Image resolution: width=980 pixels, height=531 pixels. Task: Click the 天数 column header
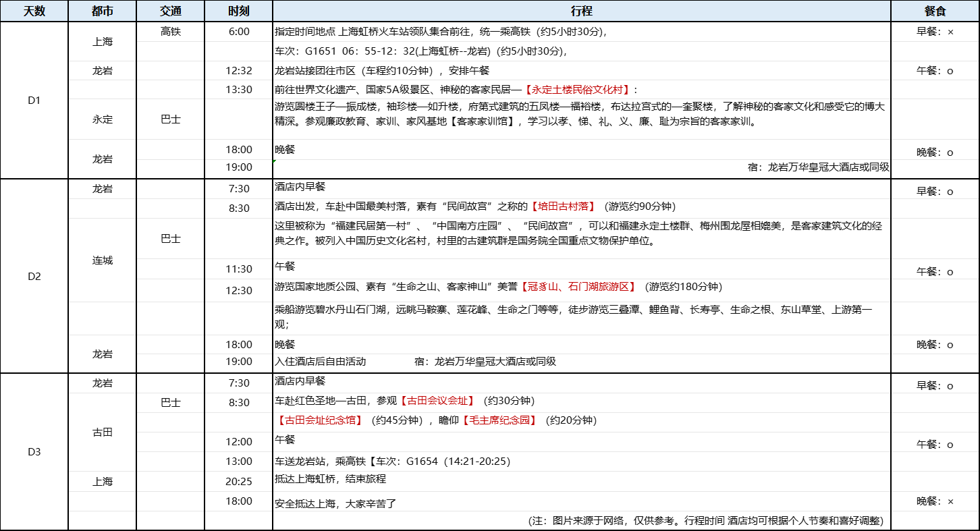coord(34,11)
